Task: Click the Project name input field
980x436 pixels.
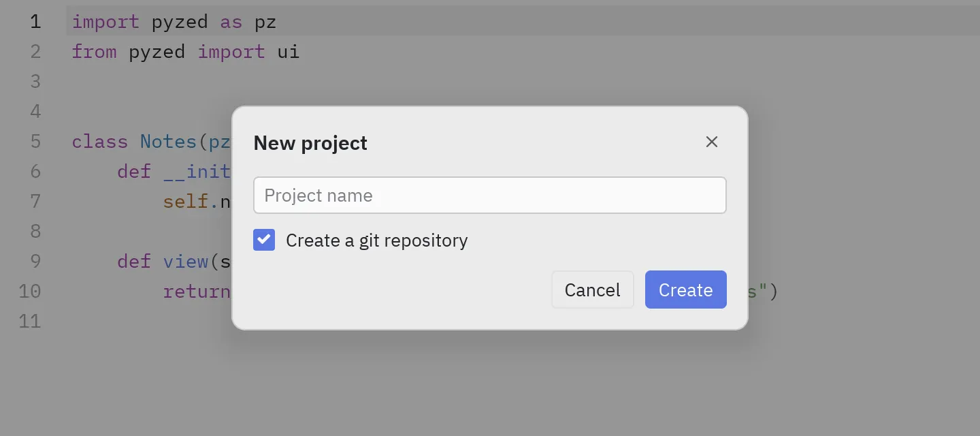Action: click(x=490, y=196)
